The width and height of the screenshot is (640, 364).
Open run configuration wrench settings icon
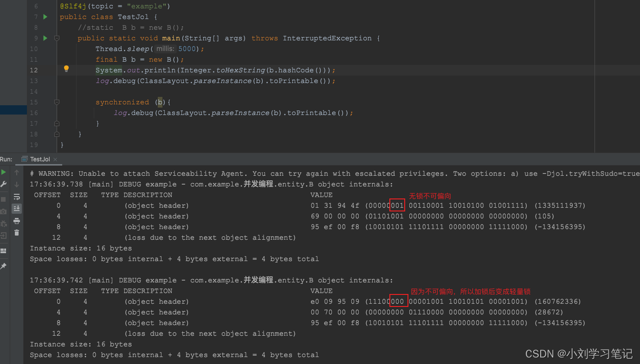[4, 184]
